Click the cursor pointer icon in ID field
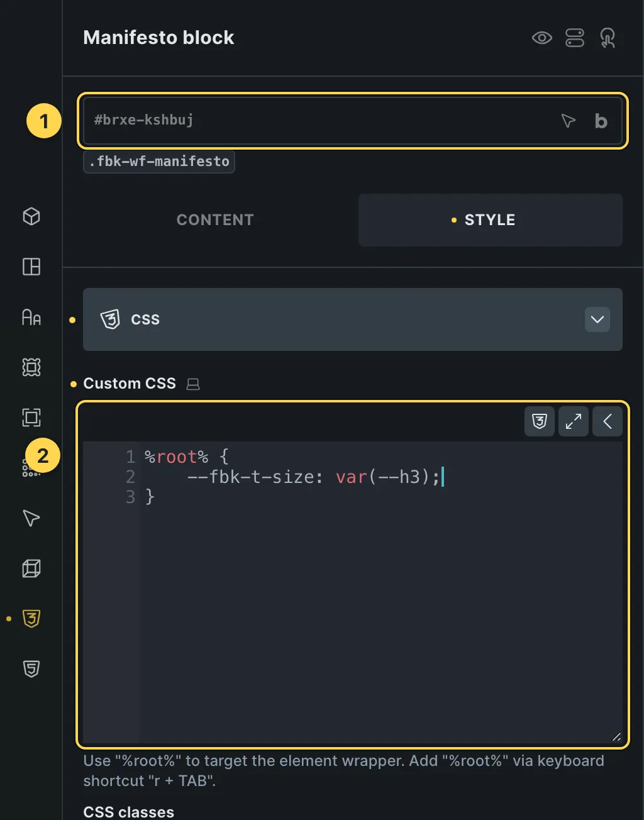Viewport: 644px width, 820px height. 568,121
